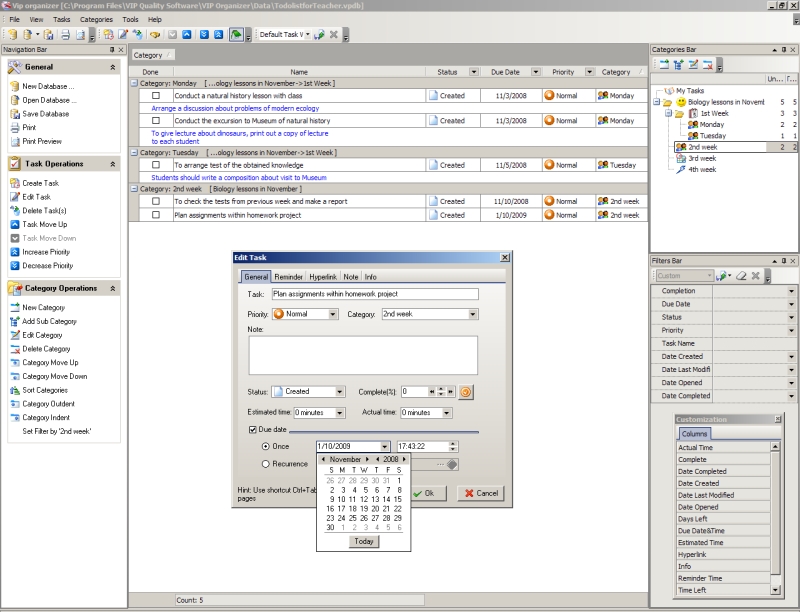Click inside the Task name text field
Image resolution: width=800 pixels, height=612 pixels.
point(374,294)
